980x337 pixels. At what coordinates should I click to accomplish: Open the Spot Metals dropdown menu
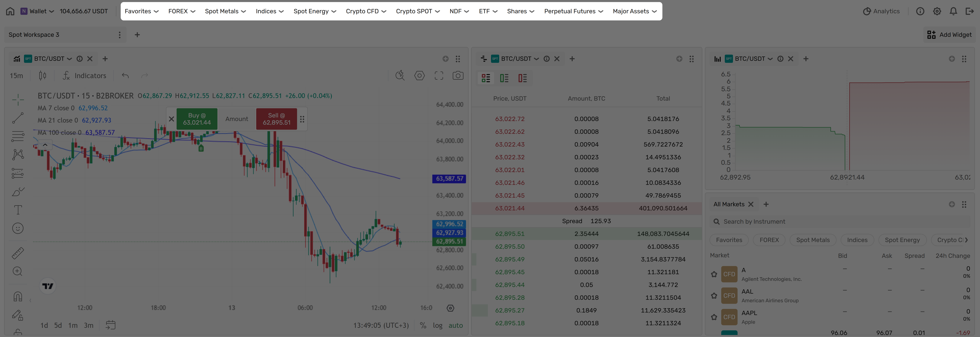[225, 11]
